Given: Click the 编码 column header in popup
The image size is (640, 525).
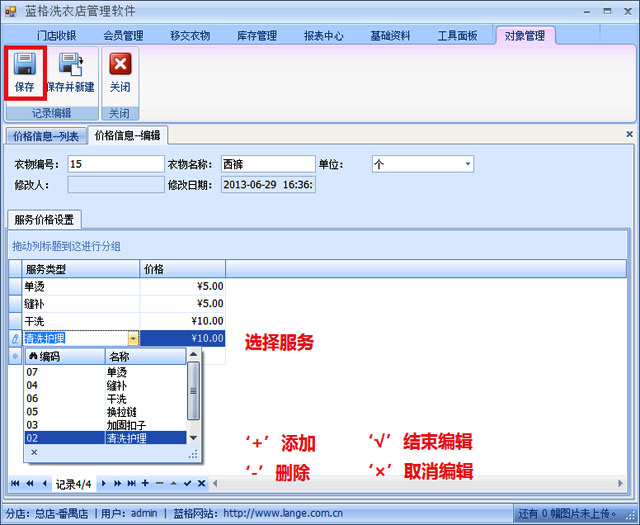Looking at the screenshot, I should coord(65,357).
